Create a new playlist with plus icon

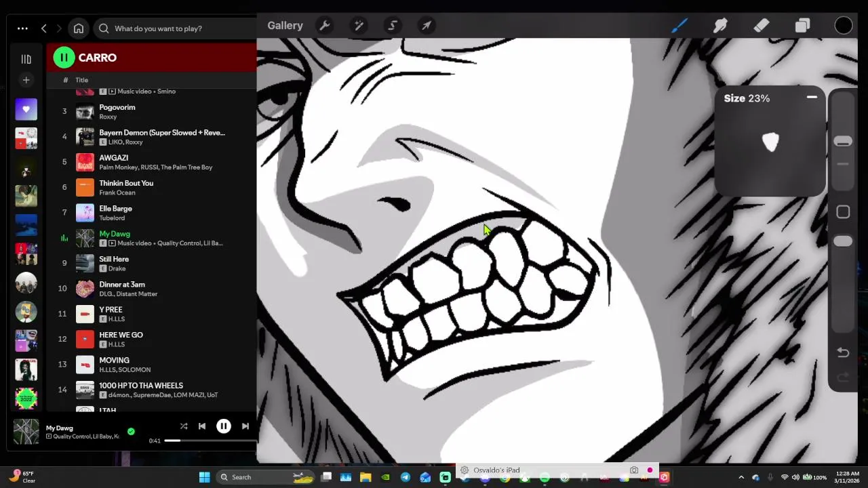(x=26, y=81)
